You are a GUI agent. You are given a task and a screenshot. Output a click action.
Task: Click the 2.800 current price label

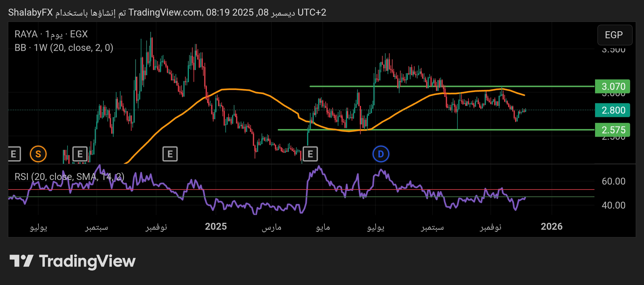[x=612, y=110]
